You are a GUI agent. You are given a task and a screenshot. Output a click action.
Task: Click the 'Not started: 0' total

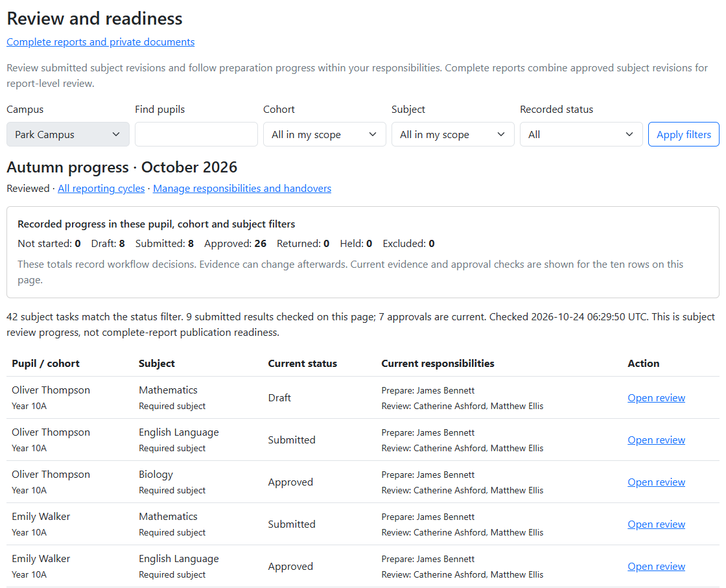coord(49,244)
